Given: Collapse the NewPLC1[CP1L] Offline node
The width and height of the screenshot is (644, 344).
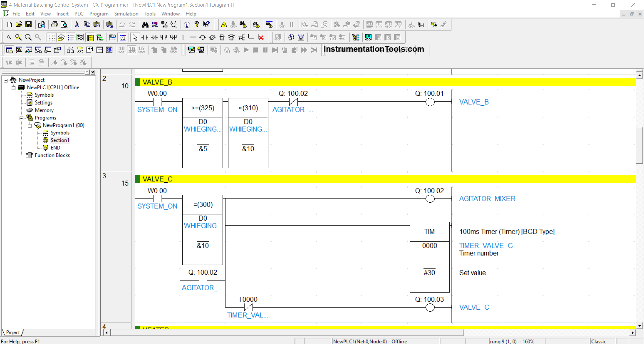Looking at the screenshot, I should coord(13,88).
